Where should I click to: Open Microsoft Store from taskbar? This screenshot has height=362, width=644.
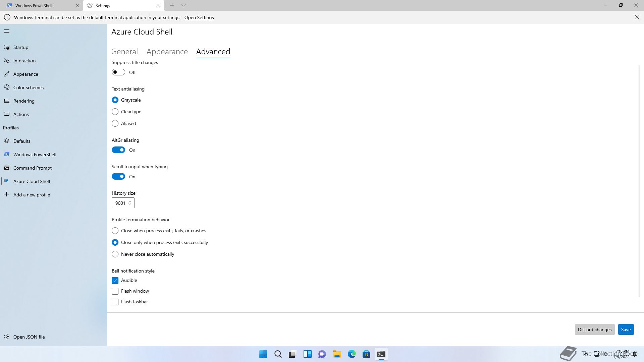coord(367,354)
